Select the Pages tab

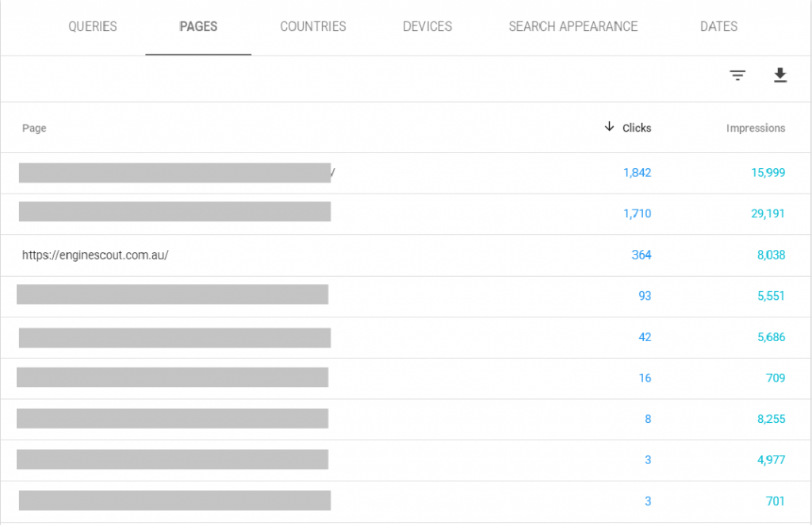pos(198,27)
